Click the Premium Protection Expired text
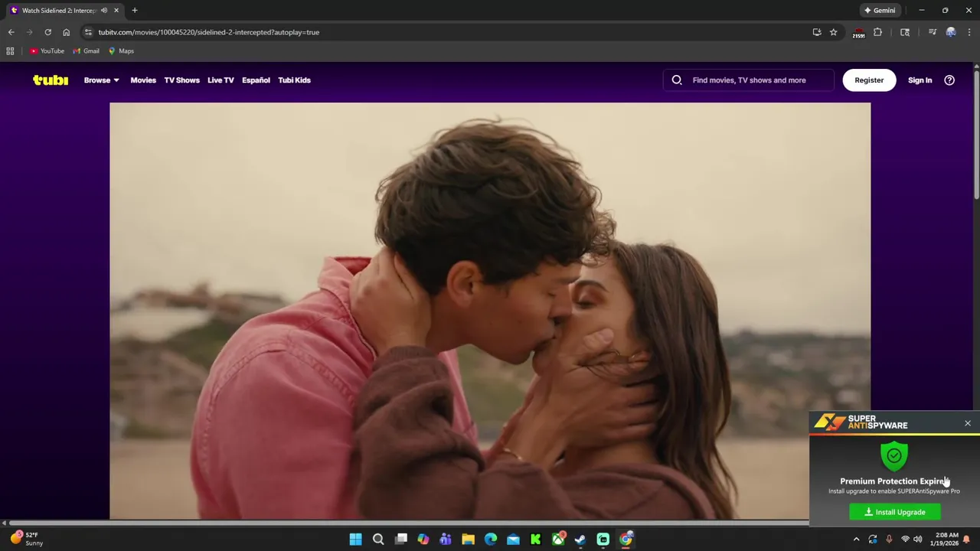 pos(894,481)
